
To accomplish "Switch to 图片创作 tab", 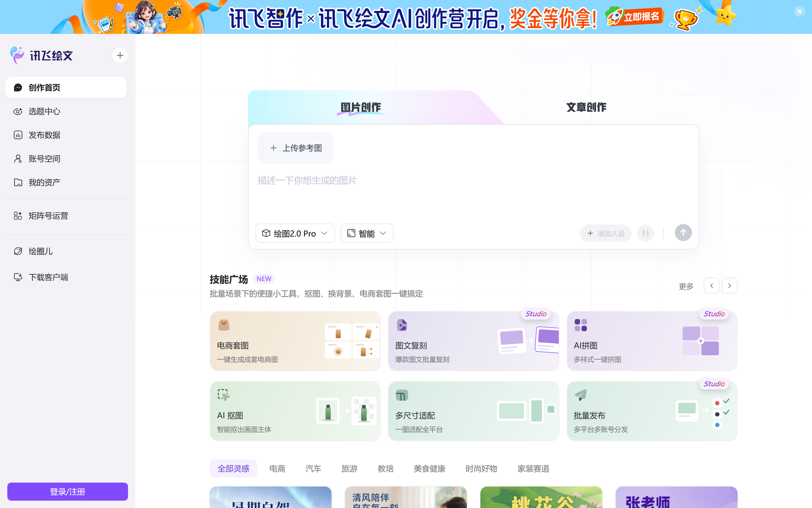I will click(x=361, y=108).
